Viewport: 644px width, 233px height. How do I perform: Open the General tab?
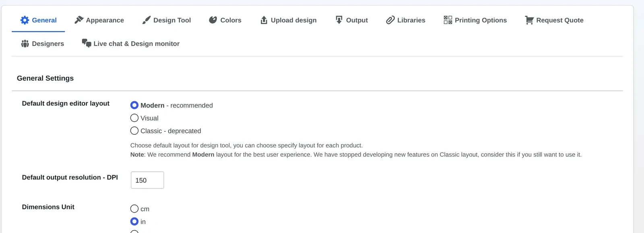38,20
